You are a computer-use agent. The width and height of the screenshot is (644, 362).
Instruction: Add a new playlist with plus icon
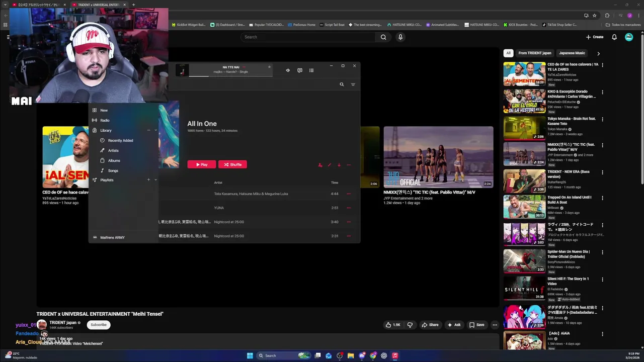click(x=148, y=180)
